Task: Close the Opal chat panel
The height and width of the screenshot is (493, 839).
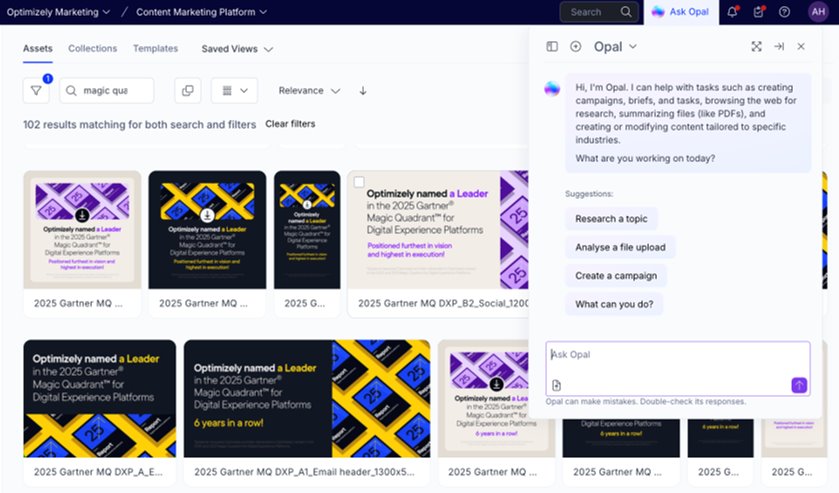Action: pos(801,47)
